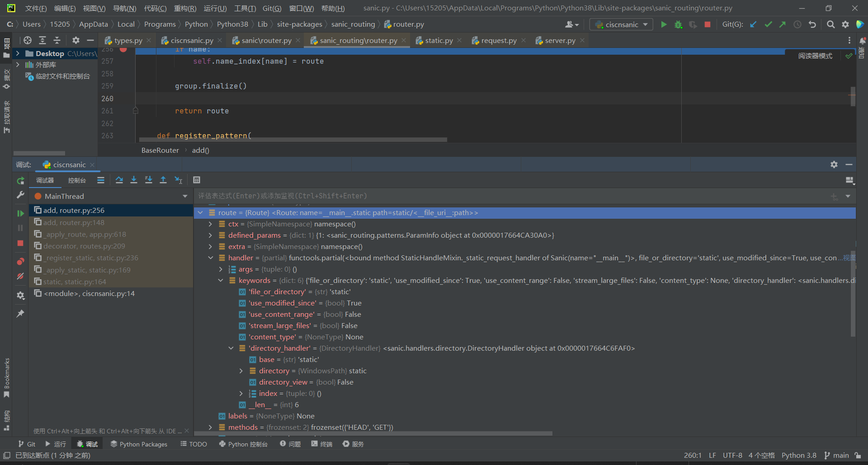
Task: Toggle the 阅读器模式 reader mode label
Action: point(815,56)
